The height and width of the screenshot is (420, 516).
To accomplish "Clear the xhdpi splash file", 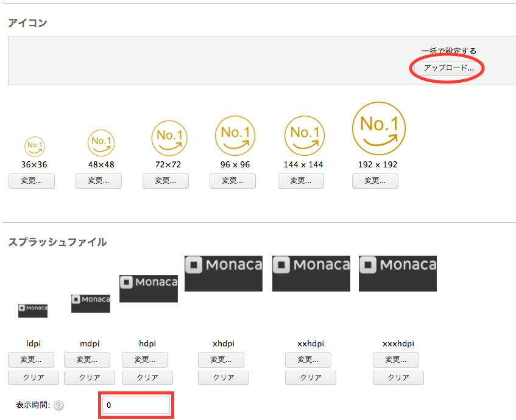I will coord(224,377).
